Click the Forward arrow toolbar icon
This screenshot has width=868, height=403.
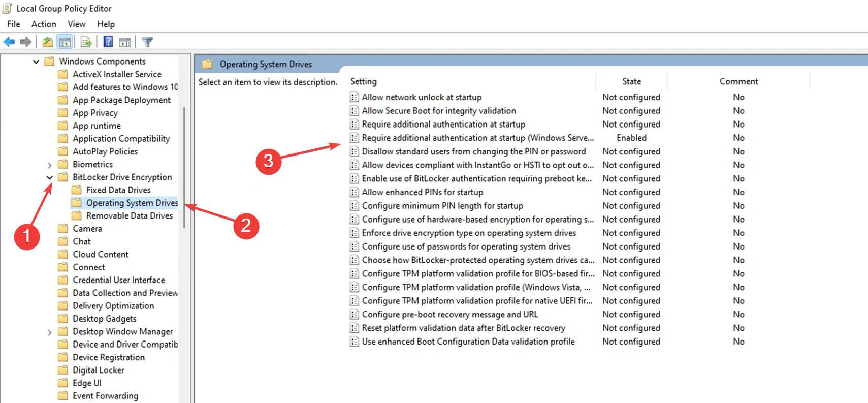pos(25,42)
